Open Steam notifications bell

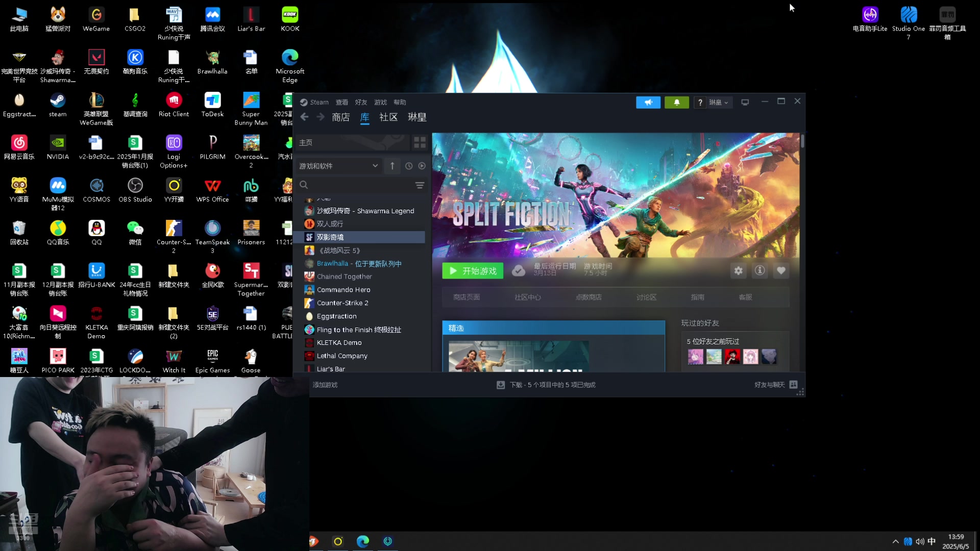click(677, 103)
